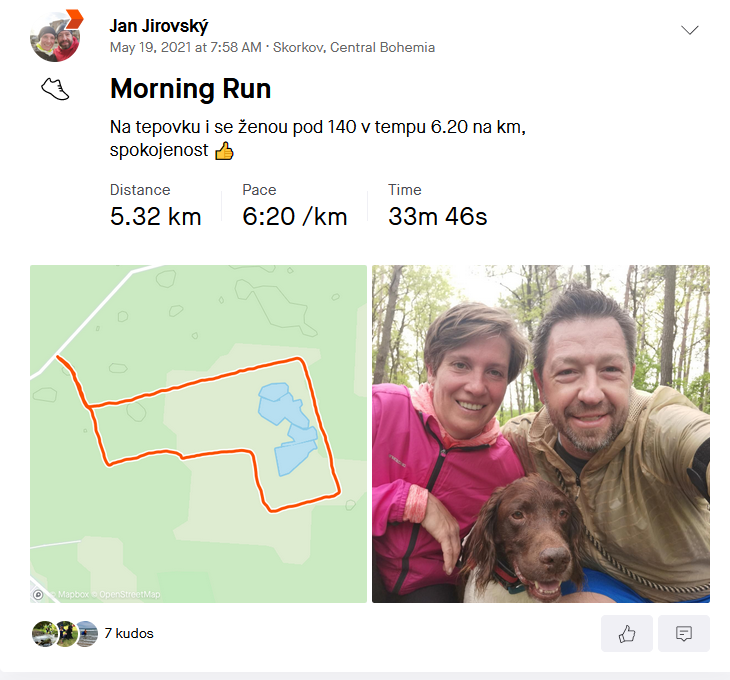Viewport: 730px width, 680px height.
Task: Open the comment button
Action: click(684, 633)
